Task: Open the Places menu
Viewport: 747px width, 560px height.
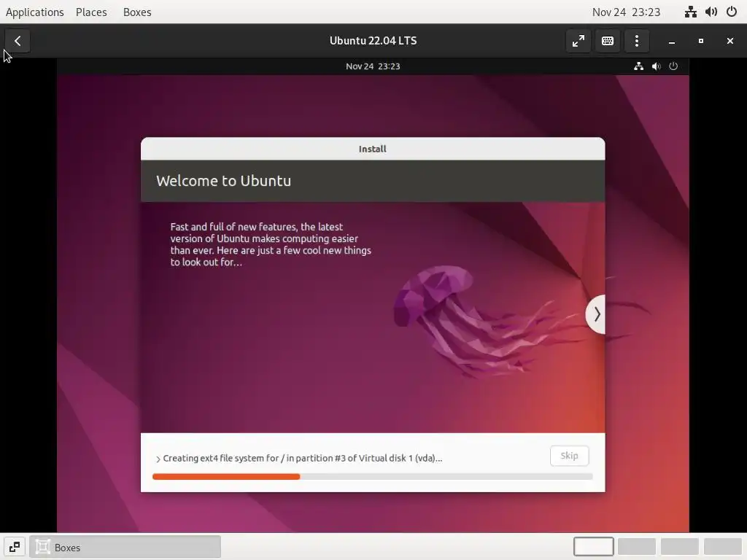Action: click(x=91, y=12)
